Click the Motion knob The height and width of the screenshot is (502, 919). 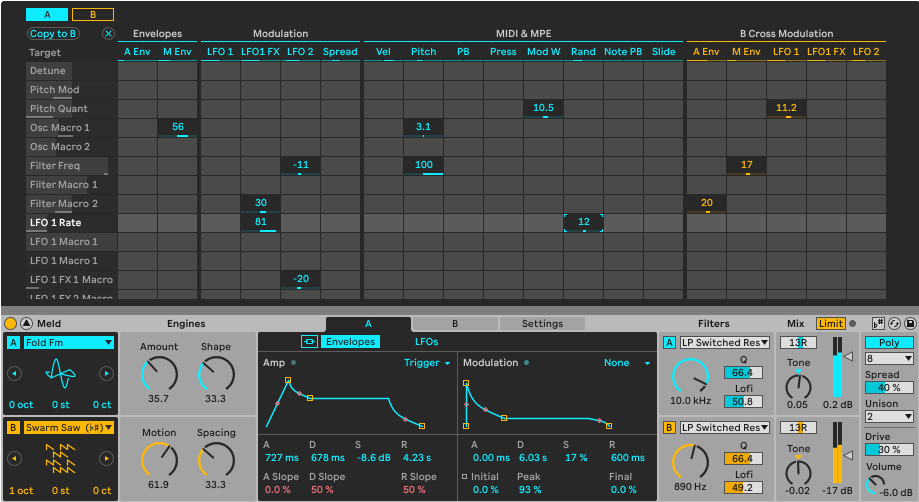point(158,459)
